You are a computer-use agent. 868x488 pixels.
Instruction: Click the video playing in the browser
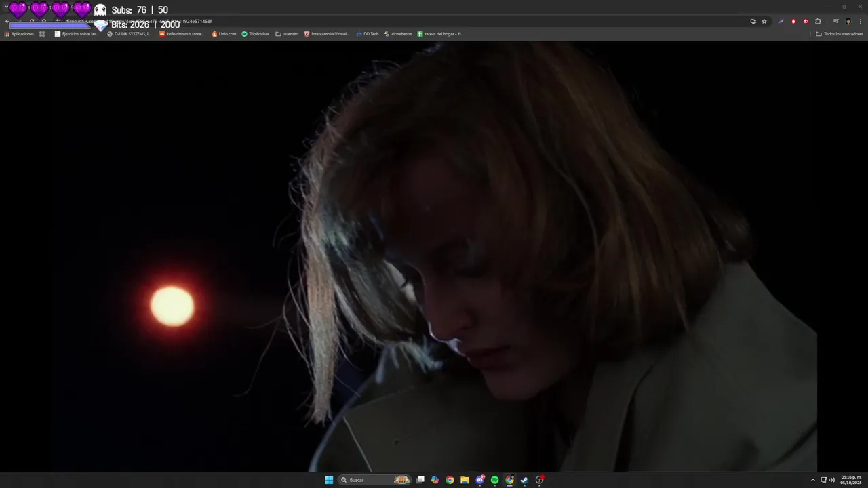[434, 256]
